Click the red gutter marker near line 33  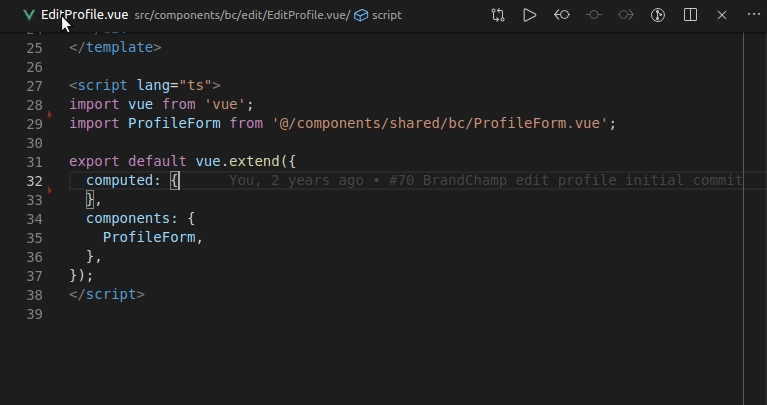[49, 190]
